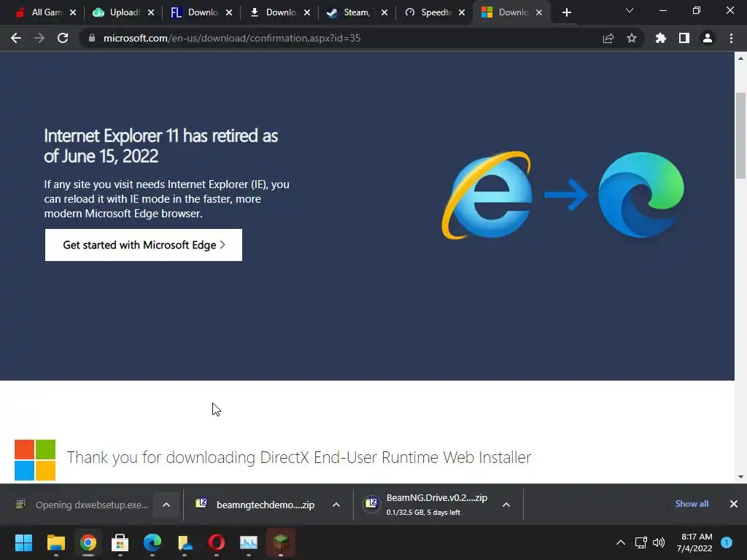The width and height of the screenshot is (747, 560).
Task: Click the Internet Explorer logo image
Action: 487,195
